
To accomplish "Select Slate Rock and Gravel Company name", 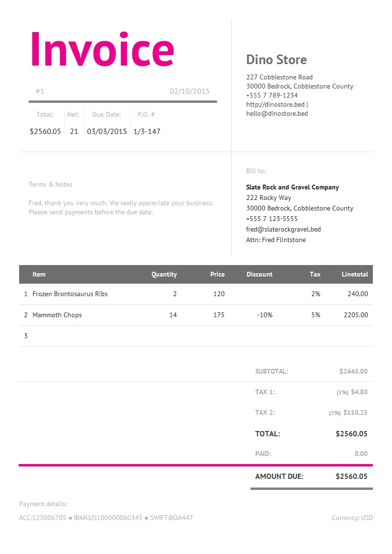I will tap(293, 187).
